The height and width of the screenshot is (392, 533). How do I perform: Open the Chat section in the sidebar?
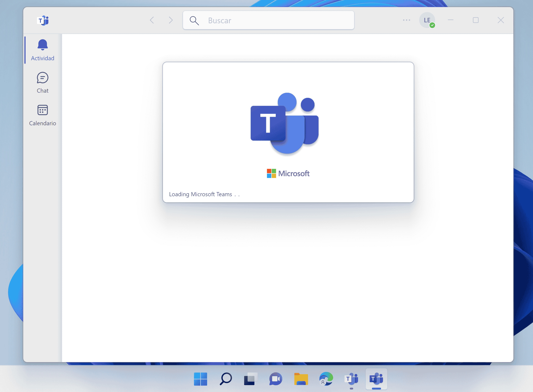point(43,83)
